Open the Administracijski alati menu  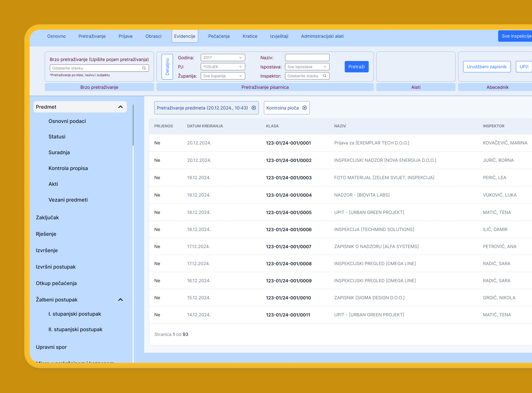[322, 36]
